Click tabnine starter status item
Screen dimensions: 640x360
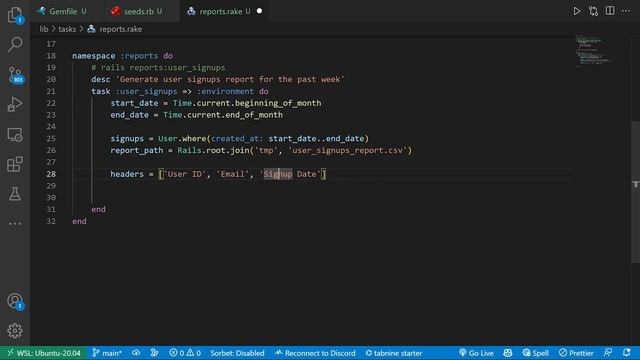tap(393, 353)
